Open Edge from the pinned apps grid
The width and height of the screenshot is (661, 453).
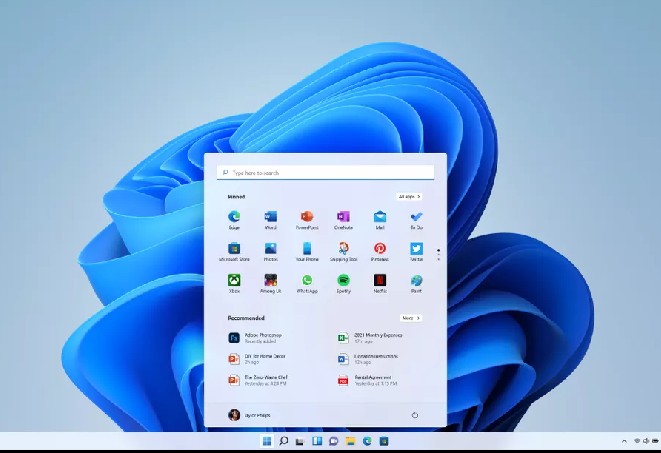pos(234,220)
